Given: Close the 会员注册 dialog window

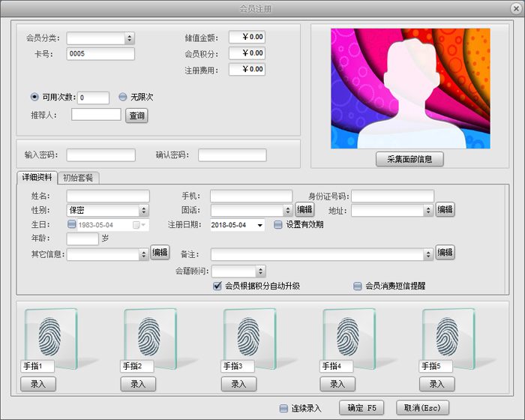Looking at the screenshot, I should (x=516, y=9).
